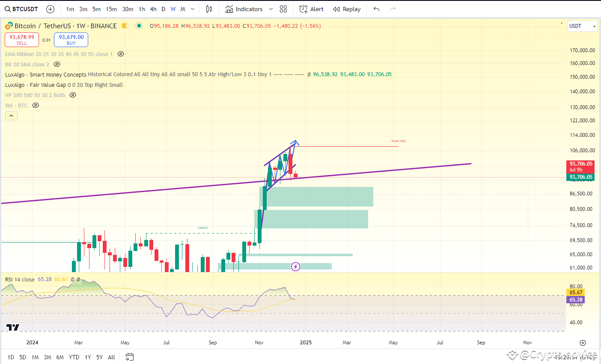This screenshot has height=364, width=601.
Task: Open the Indicators dialog
Action: (244, 9)
